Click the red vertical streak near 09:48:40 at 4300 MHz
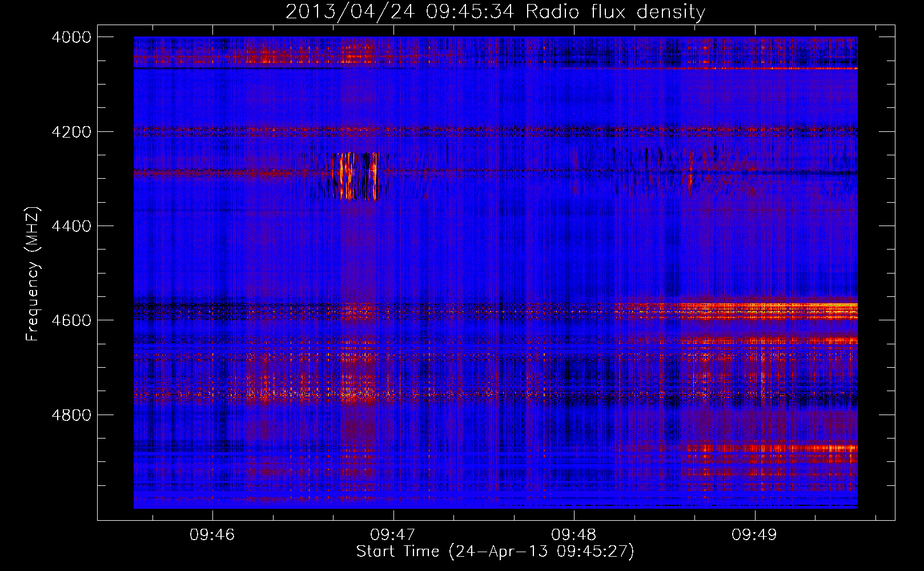The image size is (924, 571). tap(690, 173)
